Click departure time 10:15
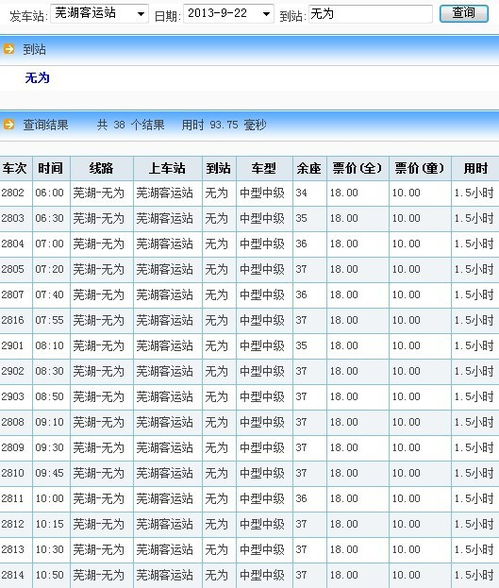Screen dimensions: 499x588 click(x=49, y=524)
